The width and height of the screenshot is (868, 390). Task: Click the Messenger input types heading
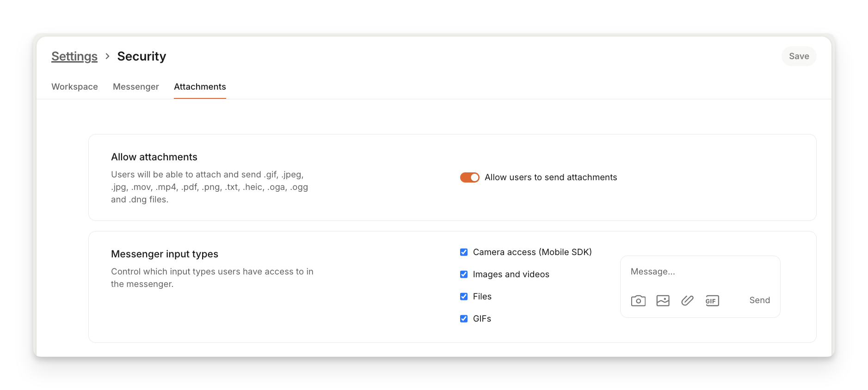(x=165, y=254)
